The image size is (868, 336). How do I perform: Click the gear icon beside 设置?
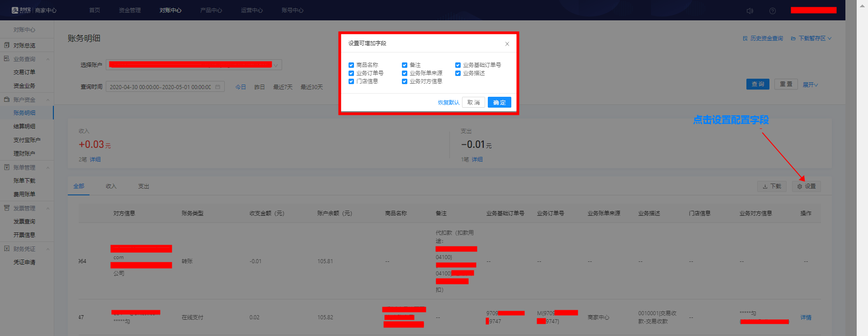pos(800,186)
